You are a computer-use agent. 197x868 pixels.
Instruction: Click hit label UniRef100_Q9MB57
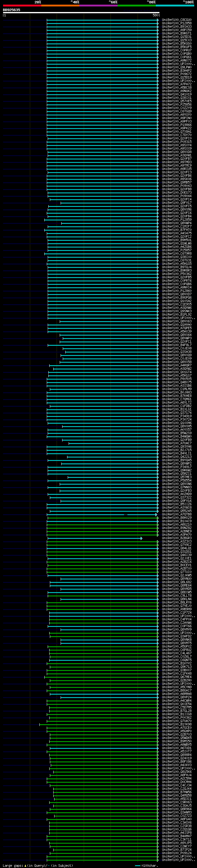pos(176,182)
